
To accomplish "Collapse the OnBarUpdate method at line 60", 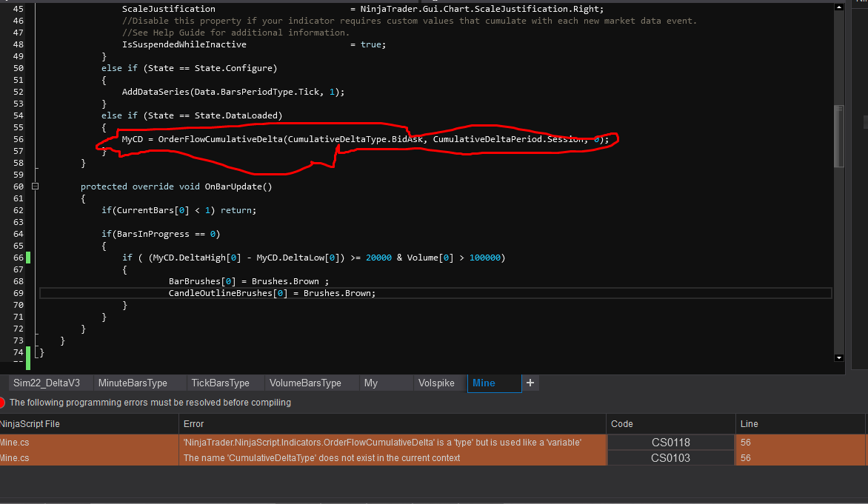I will pyautogui.click(x=35, y=187).
